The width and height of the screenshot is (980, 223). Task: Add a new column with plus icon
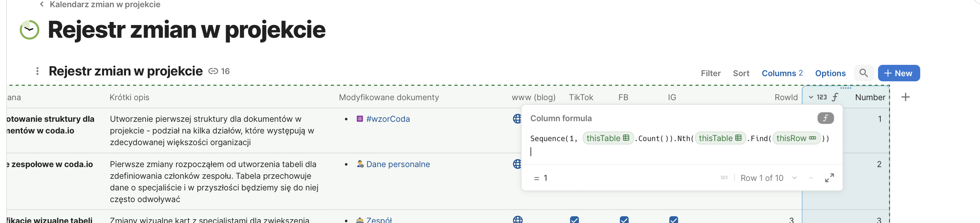coord(905,97)
